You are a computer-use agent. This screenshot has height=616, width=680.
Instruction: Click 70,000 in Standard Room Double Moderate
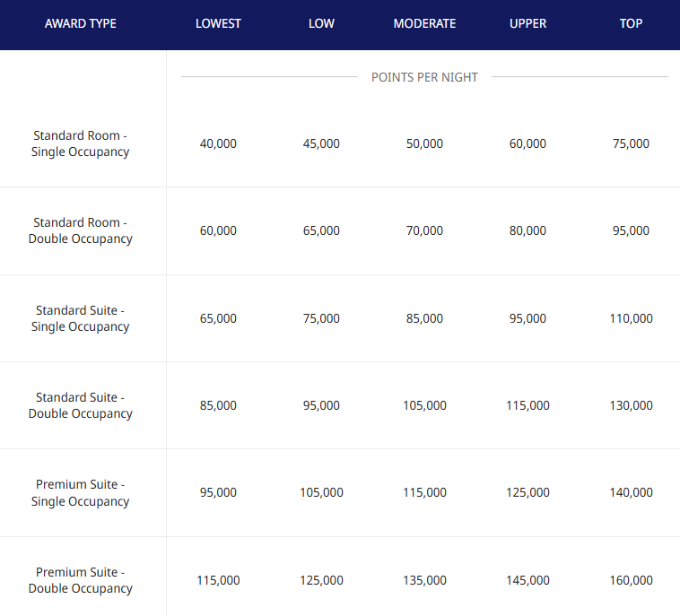tap(424, 230)
